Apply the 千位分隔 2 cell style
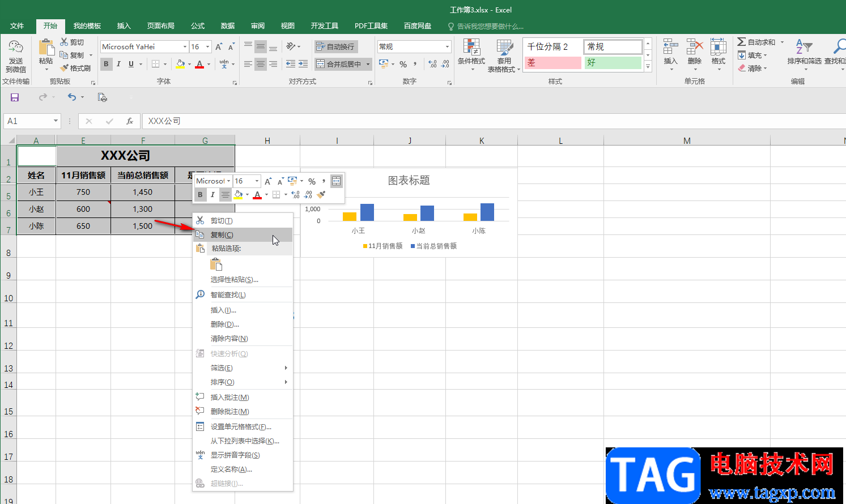Image resolution: width=846 pixels, height=504 pixels. [552, 46]
